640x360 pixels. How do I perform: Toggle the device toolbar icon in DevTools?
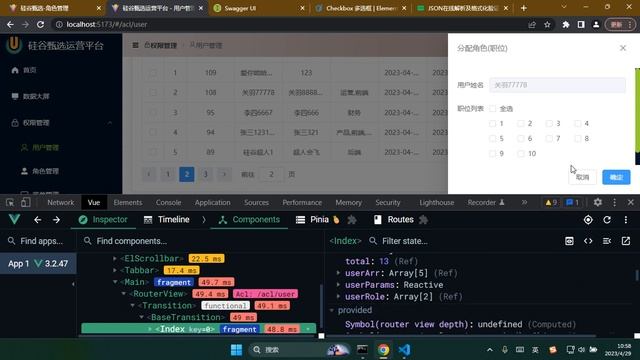coord(25,202)
